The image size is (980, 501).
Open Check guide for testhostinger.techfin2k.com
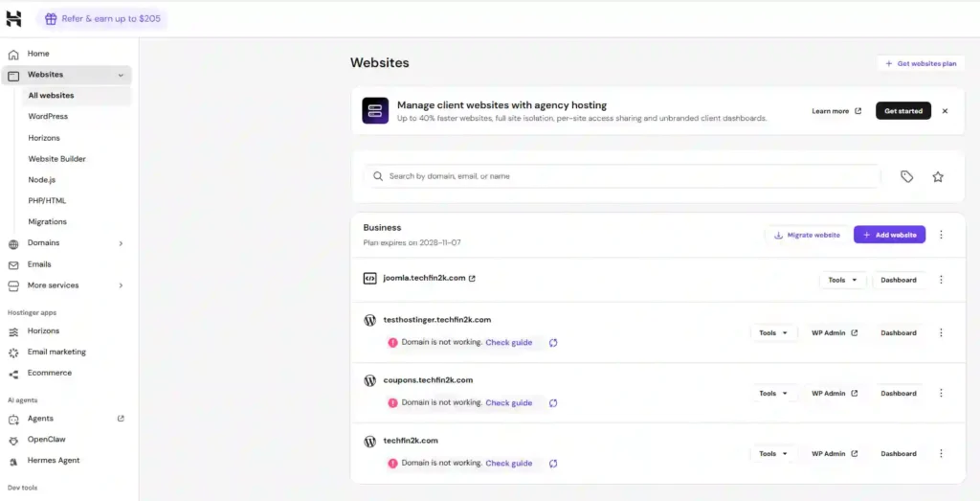(x=509, y=343)
